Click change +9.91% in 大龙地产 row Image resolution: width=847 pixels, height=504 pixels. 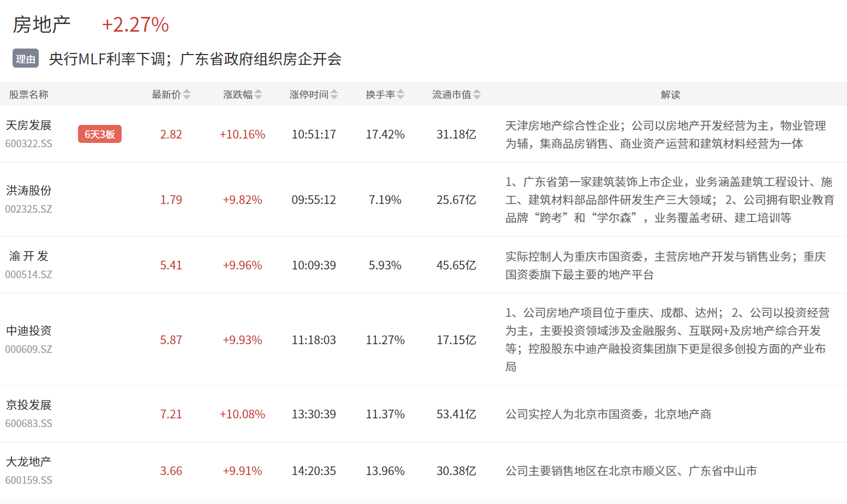coord(242,471)
